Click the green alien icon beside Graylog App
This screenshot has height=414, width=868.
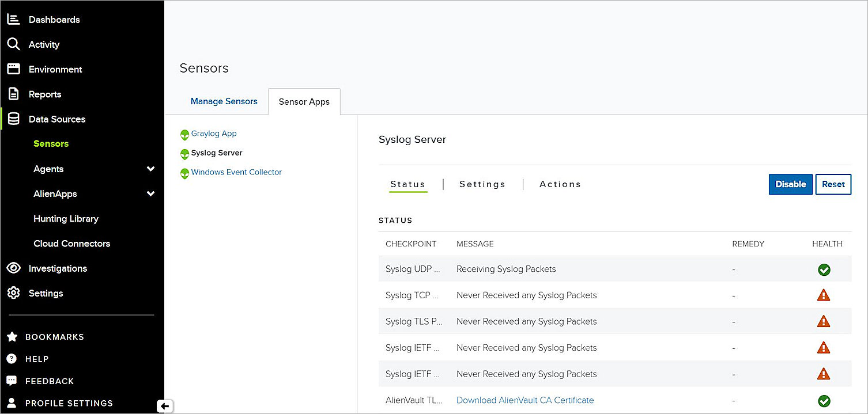[x=184, y=134]
